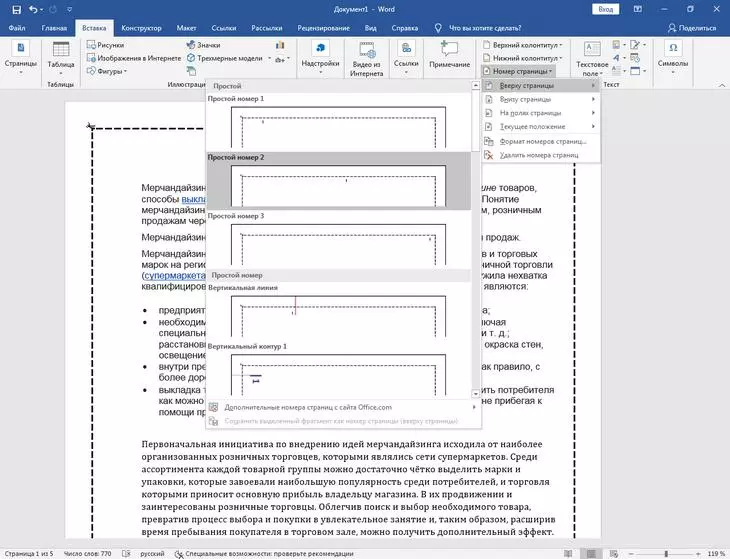This screenshot has width=730, height=559.
Task: Click the zoom-in plus button
Action: pos(698,553)
